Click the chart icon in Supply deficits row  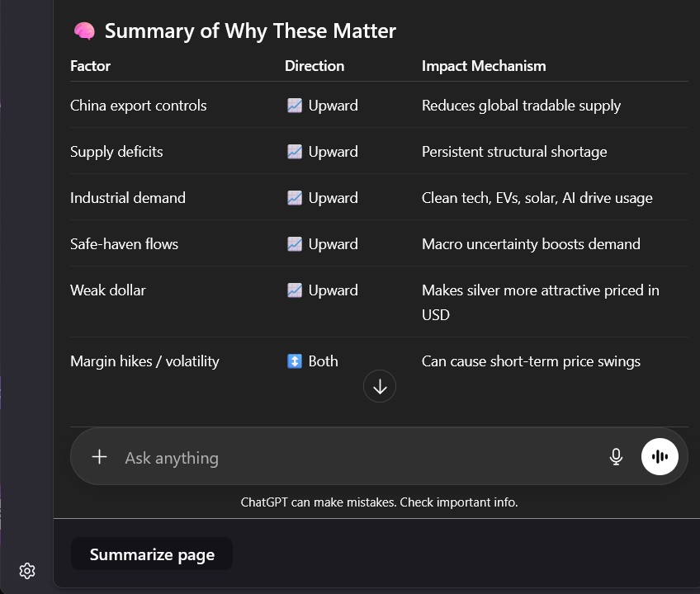pos(295,152)
